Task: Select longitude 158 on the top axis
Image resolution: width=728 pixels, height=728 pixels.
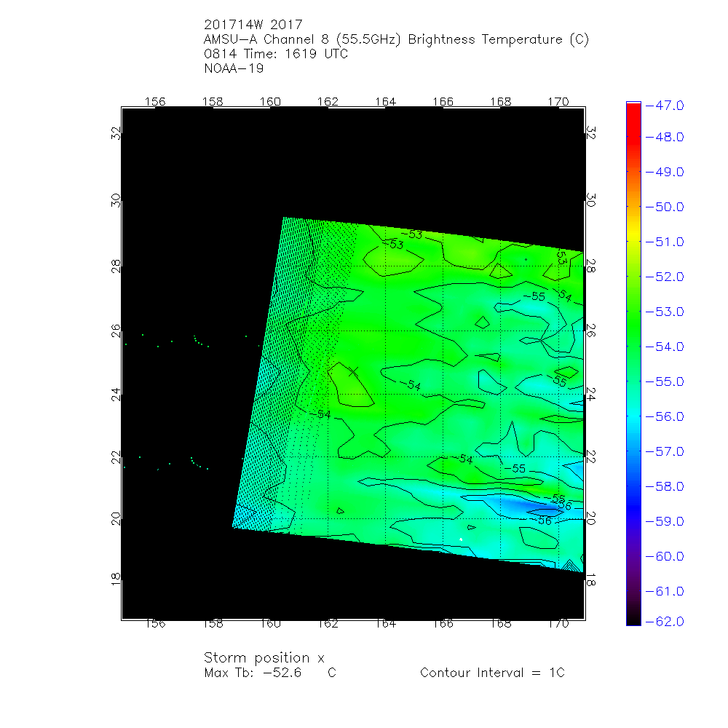Action: click(x=213, y=102)
